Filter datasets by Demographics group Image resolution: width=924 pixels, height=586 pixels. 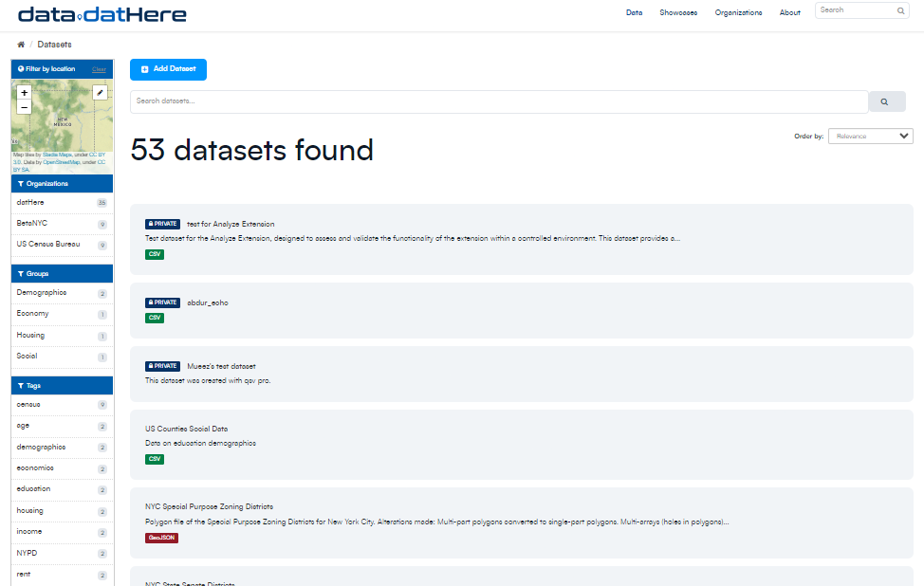click(x=42, y=293)
